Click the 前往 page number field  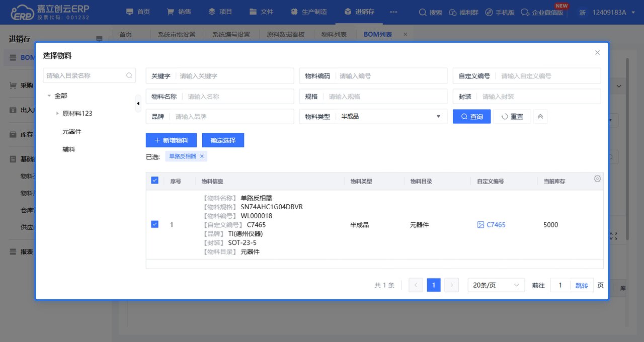560,285
